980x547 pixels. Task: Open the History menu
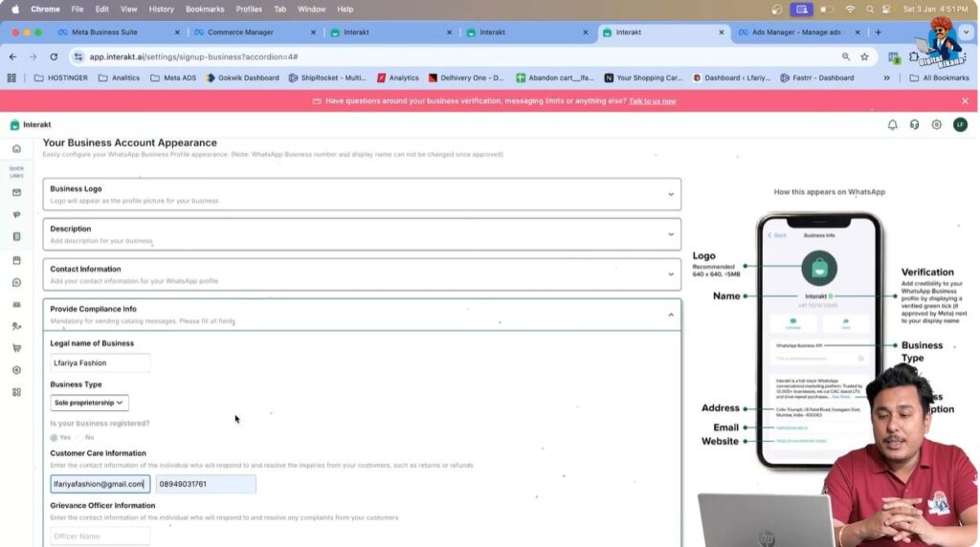[161, 10]
